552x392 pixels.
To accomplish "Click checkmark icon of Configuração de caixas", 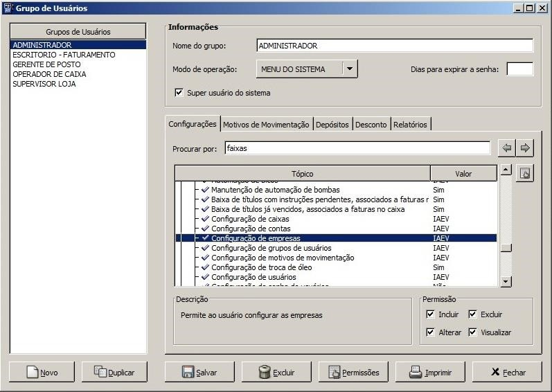I will [x=205, y=219].
